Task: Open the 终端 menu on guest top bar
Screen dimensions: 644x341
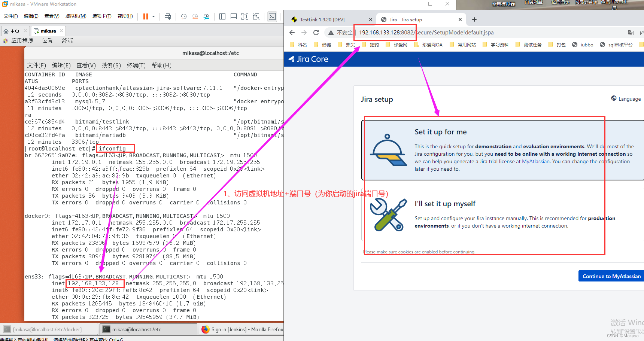Action: pyautogui.click(x=67, y=40)
